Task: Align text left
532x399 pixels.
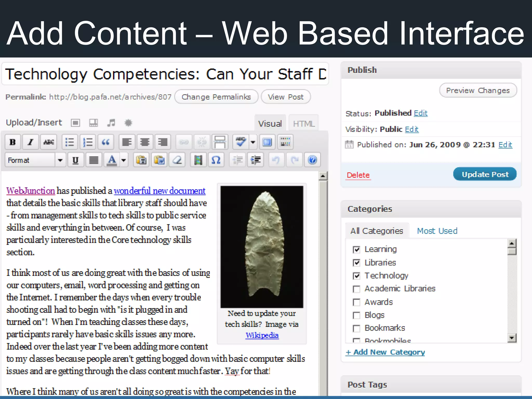Action: 127,142
